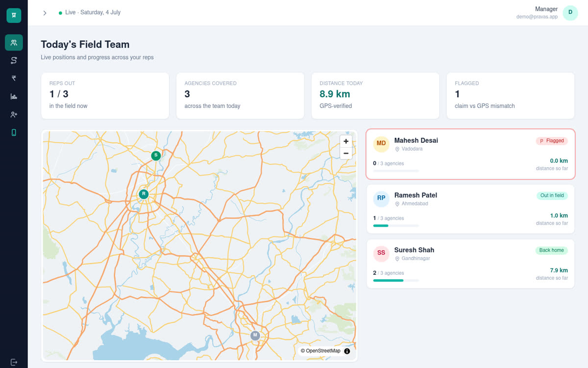Expand the sidebar with the chevron
The width and height of the screenshot is (588, 368).
click(45, 13)
